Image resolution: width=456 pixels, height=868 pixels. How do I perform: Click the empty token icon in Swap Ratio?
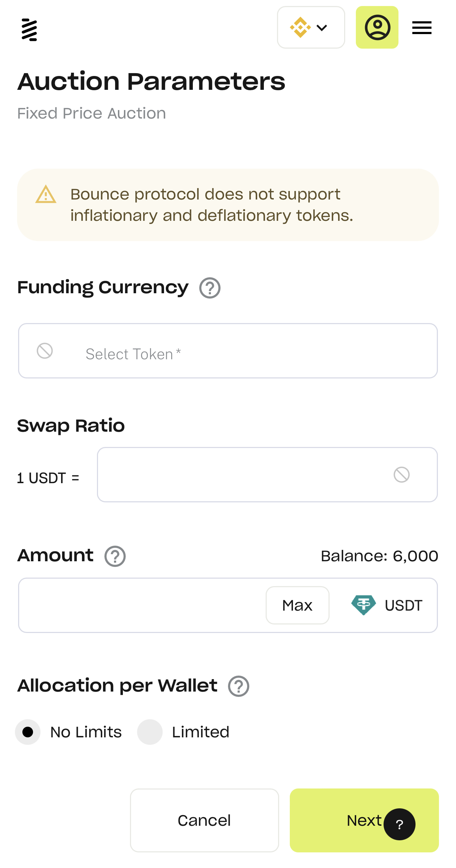click(x=402, y=475)
